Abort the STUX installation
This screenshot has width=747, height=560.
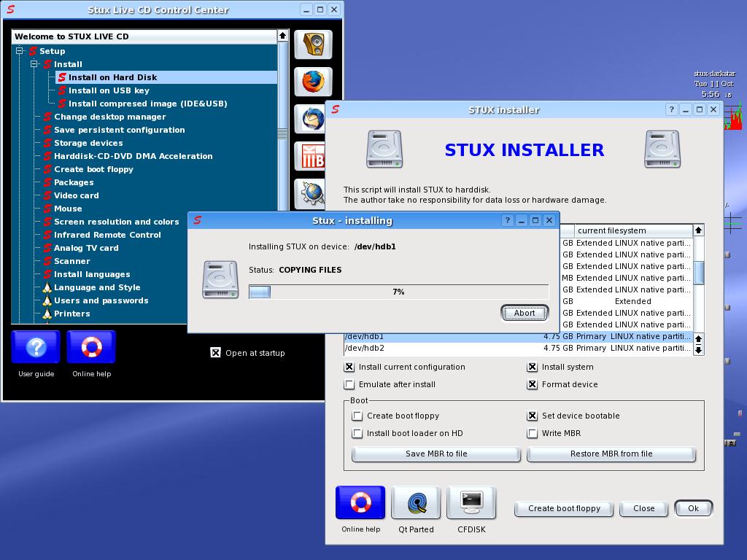coord(524,313)
